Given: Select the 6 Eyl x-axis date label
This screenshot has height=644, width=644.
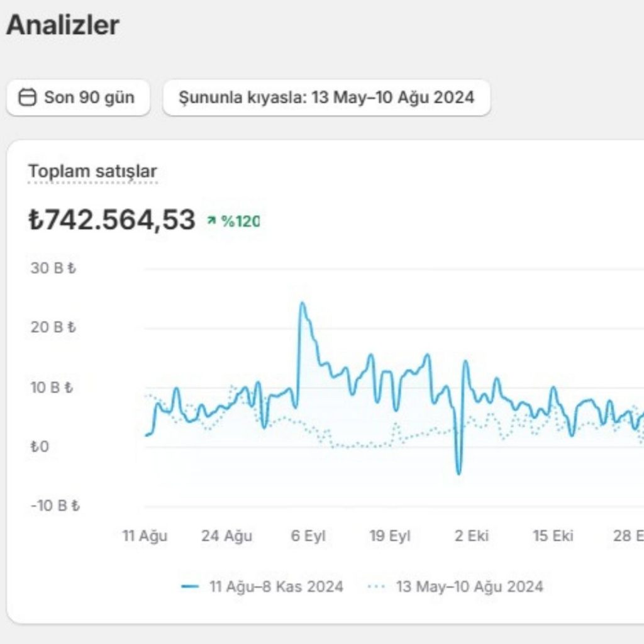Looking at the screenshot, I should 308,536.
